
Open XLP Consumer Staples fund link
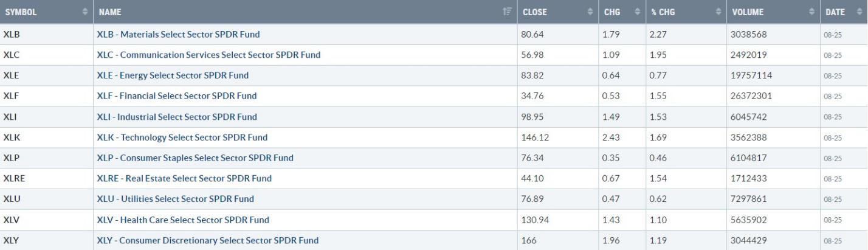(x=195, y=158)
